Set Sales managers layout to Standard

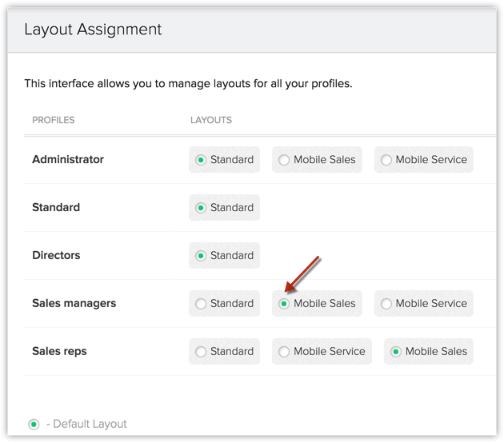(x=202, y=304)
